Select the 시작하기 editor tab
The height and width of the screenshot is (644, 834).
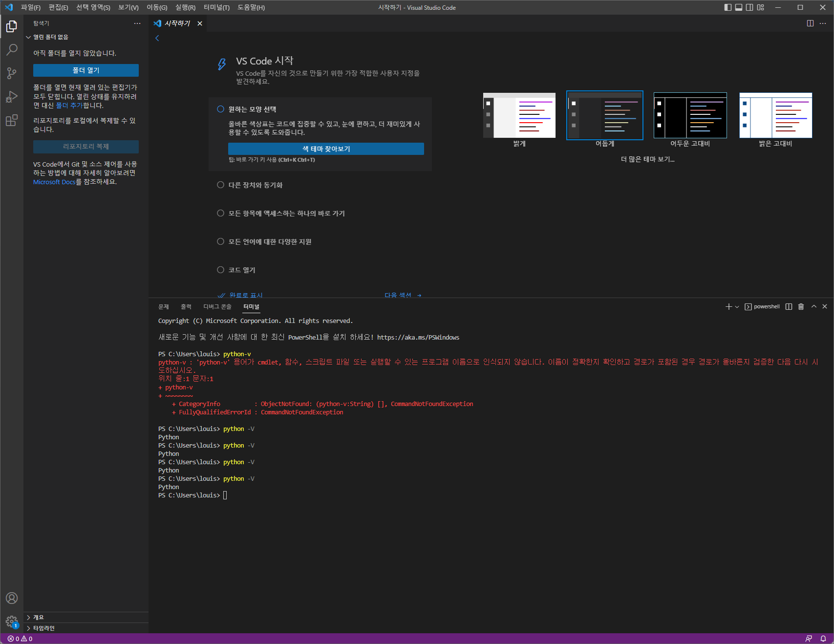[178, 23]
